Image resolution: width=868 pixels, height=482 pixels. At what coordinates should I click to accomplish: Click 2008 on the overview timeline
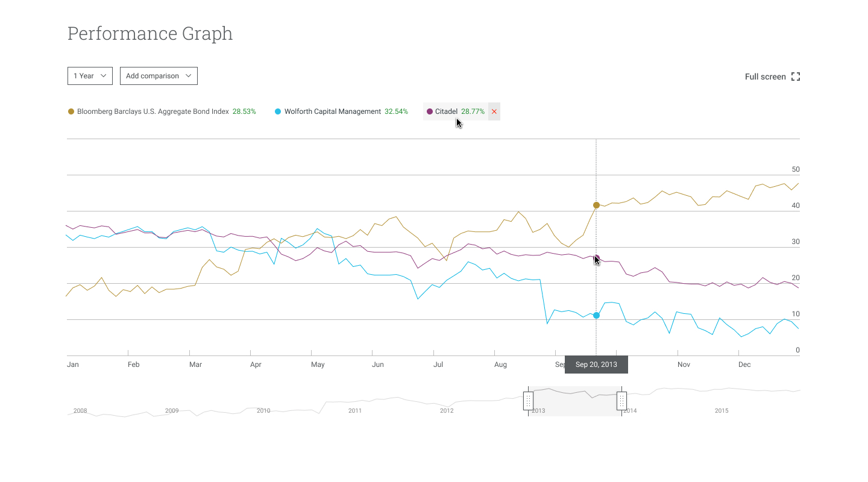tap(80, 411)
